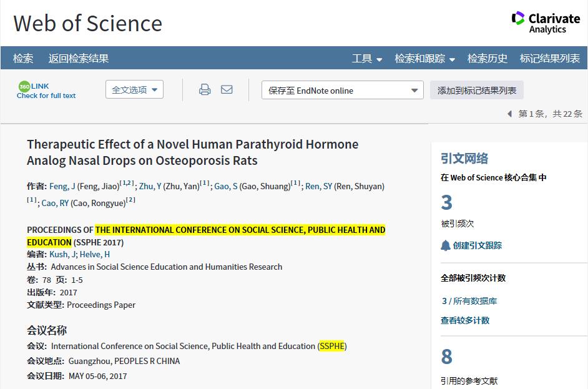588x389 pixels.
Task: Click the highlighted conference proceedings title
Action: 206,236
